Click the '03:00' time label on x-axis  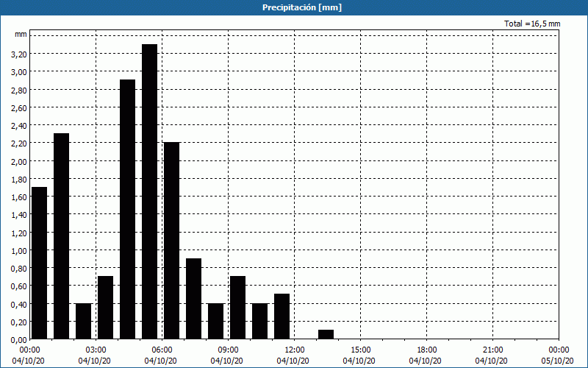(96, 350)
